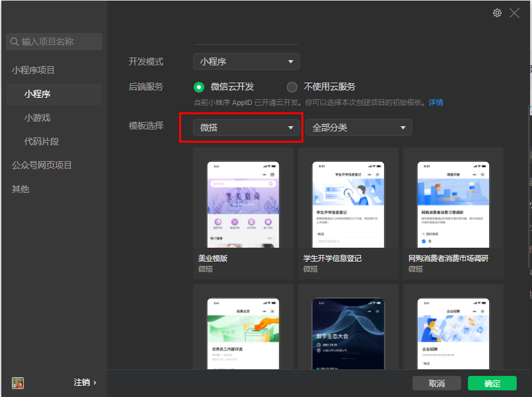532x397 pixels.
Task: Click the 美业模版 template title
Action: (213, 258)
